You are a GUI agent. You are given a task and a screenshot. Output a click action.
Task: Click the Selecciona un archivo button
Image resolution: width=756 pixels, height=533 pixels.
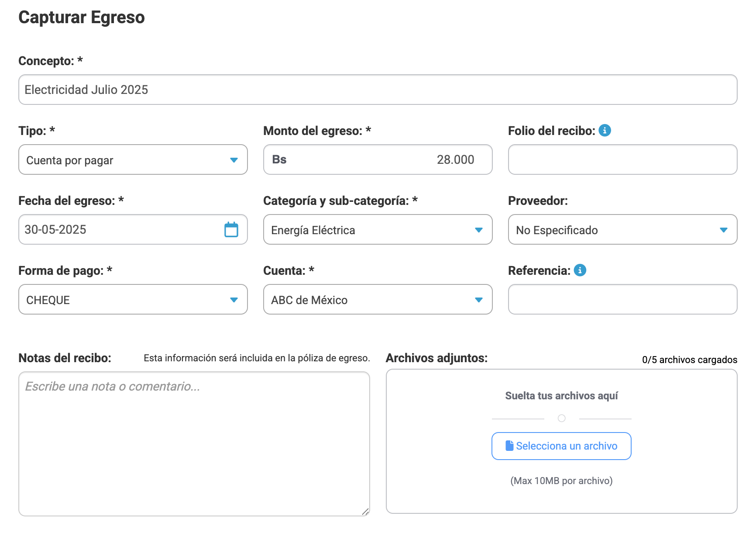561,446
